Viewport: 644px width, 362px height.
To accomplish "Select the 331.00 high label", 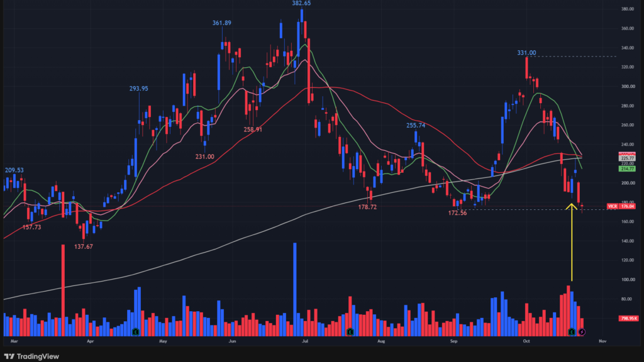I will point(526,53).
